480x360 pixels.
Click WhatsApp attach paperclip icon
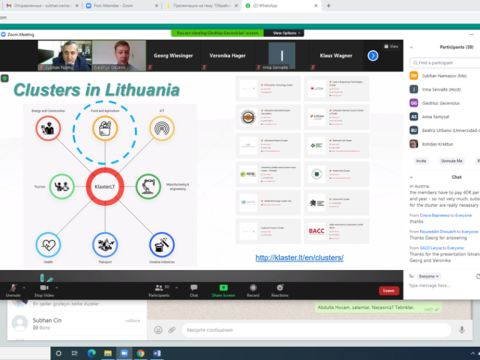point(172,330)
